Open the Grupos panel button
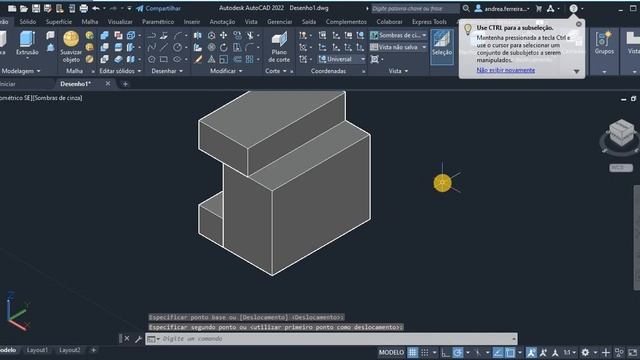640x360 pixels. [604, 43]
